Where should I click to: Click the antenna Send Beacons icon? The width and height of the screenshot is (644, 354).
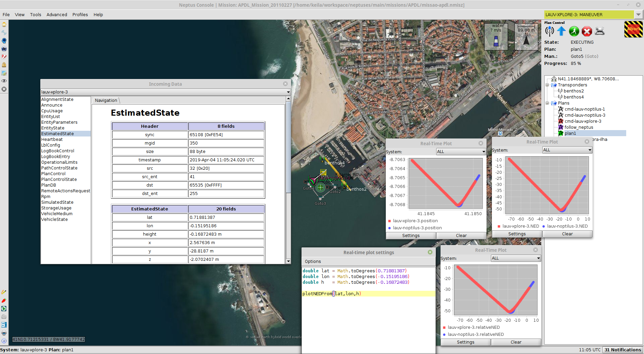tap(549, 31)
